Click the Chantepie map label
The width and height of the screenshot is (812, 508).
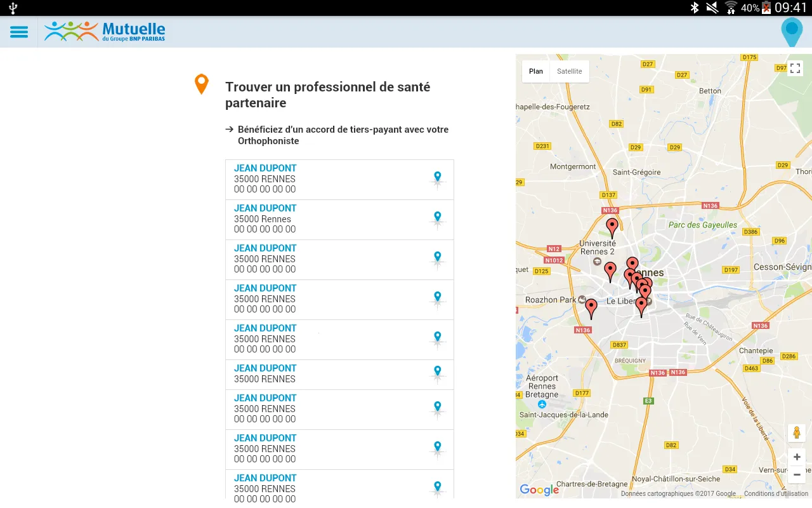tap(756, 351)
